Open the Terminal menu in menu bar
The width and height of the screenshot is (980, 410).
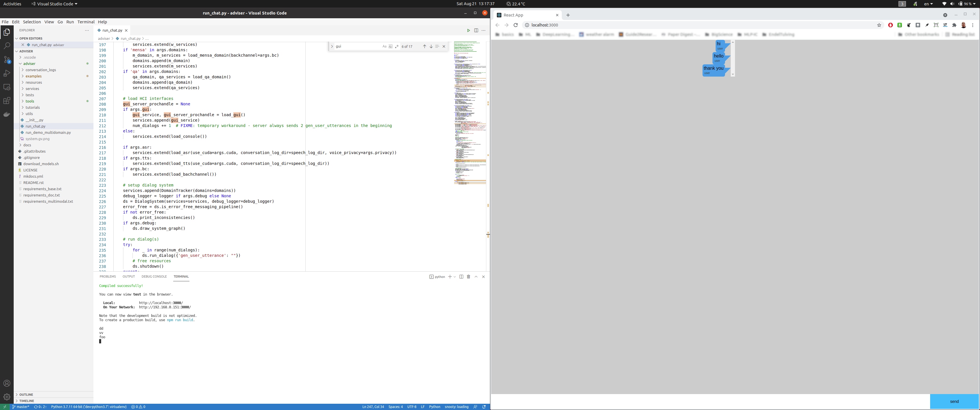click(85, 22)
